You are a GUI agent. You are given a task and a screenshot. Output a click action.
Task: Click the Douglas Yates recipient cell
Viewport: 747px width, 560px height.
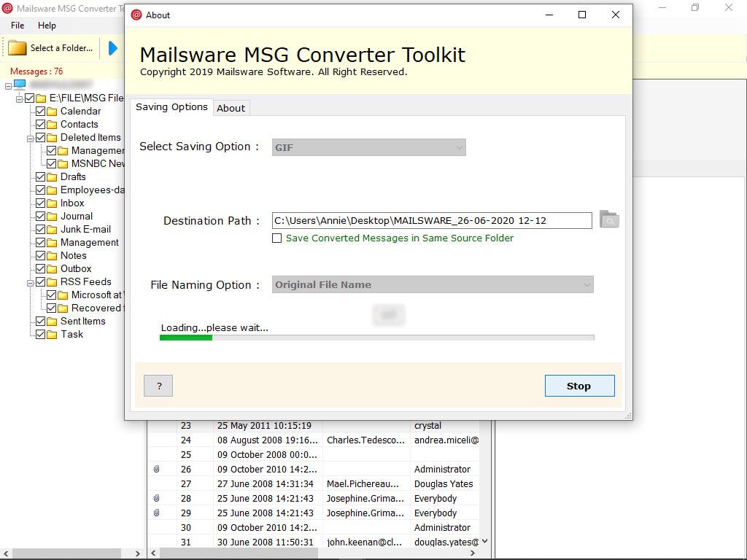click(x=444, y=484)
